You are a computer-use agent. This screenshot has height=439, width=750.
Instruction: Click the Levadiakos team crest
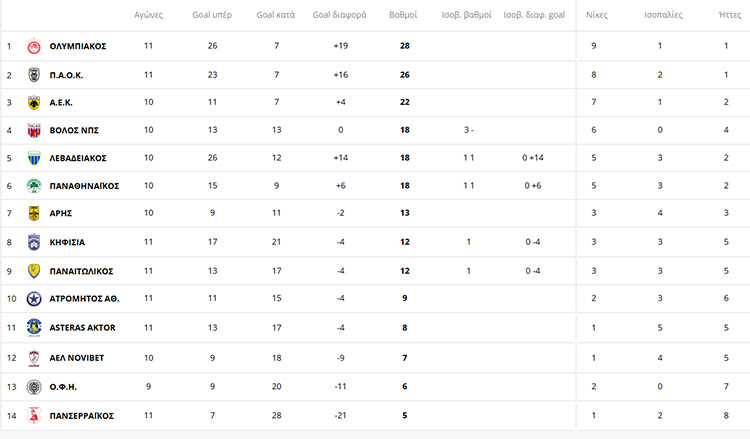(33, 158)
